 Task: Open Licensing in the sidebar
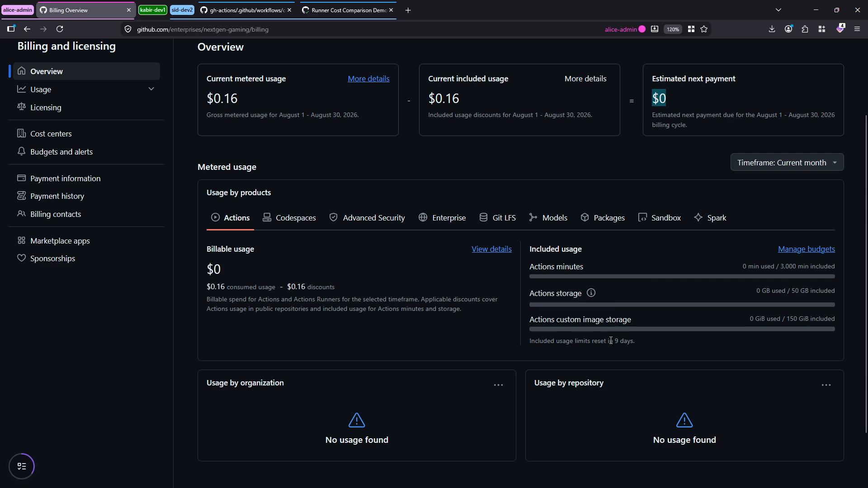(x=86, y=108)
